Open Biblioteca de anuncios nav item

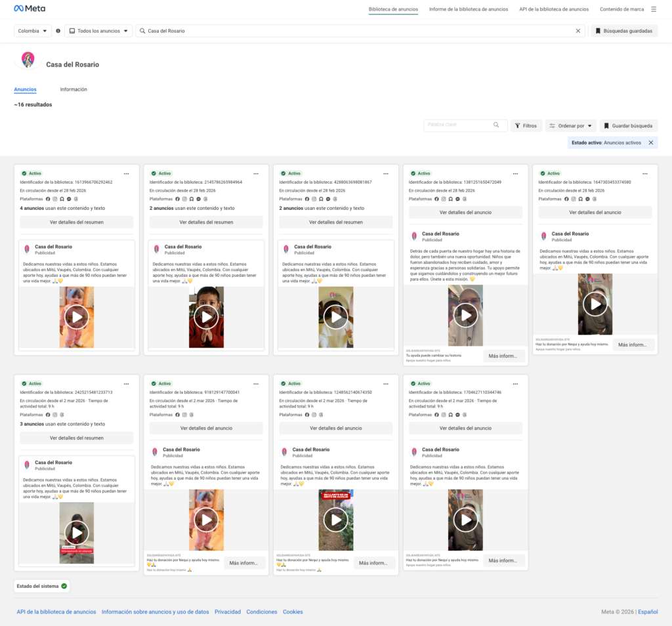(393, 9)
